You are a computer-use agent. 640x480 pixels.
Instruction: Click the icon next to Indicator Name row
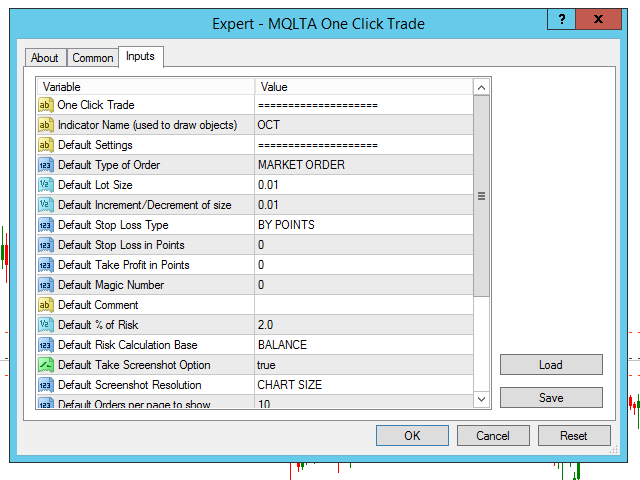[x=46, y=125]
